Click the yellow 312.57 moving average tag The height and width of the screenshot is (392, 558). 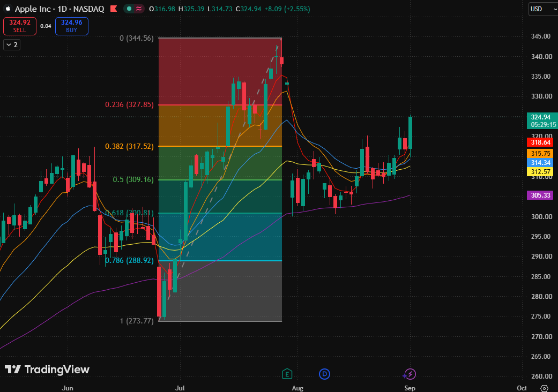[x=540, y=172]
